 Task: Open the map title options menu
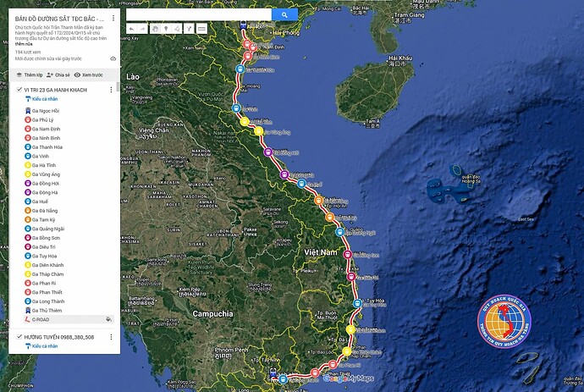coord(113,18)
